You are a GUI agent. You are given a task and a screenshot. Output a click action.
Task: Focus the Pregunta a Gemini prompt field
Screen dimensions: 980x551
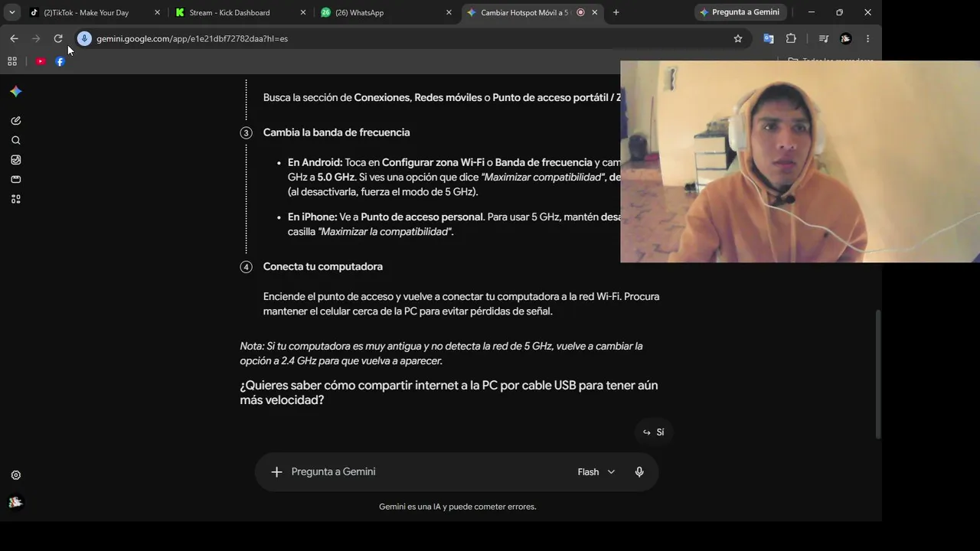429,472
